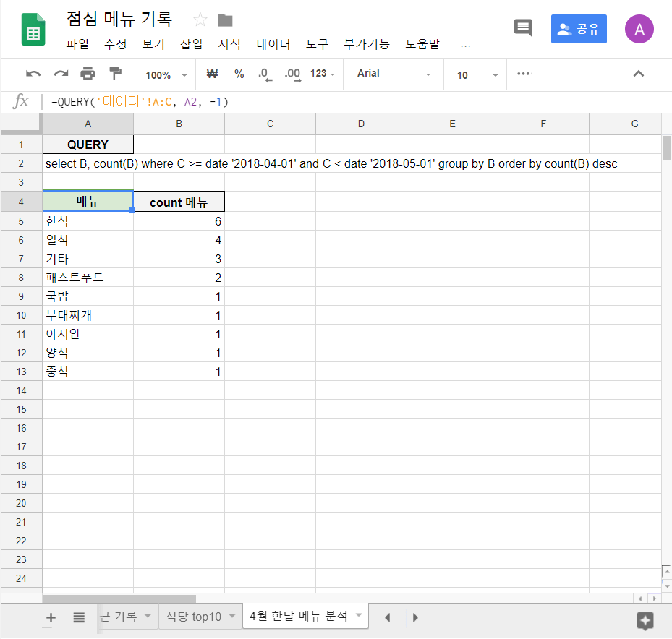Open the 데이터 menu
672x639 pixels.
pos(273,44)
